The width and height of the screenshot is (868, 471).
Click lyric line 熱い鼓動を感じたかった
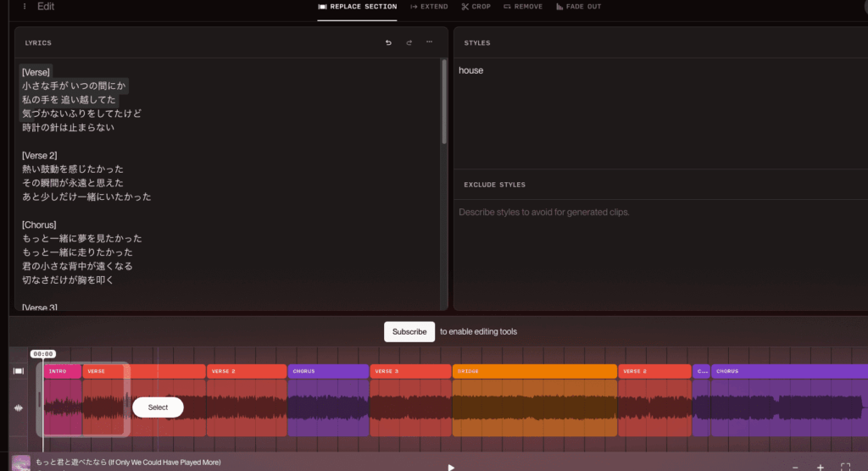[73, 169]
